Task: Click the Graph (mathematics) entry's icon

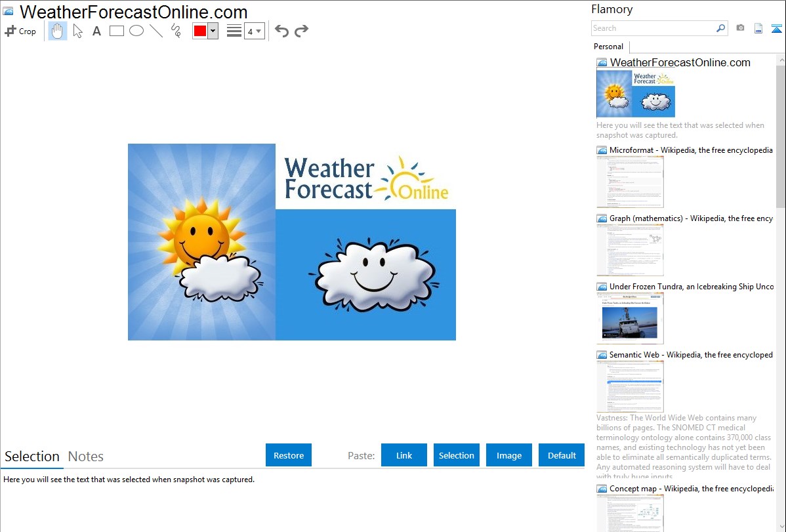Action: [602, 218]
